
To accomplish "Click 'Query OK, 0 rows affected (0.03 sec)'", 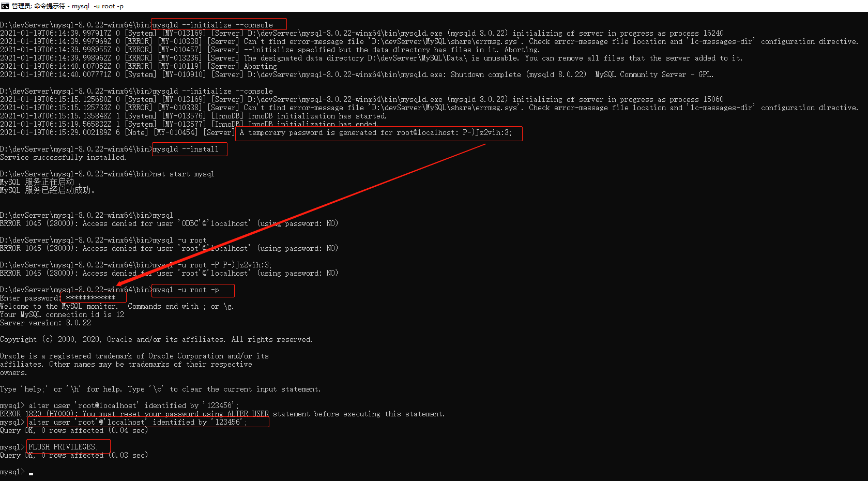I will point(74,455).
